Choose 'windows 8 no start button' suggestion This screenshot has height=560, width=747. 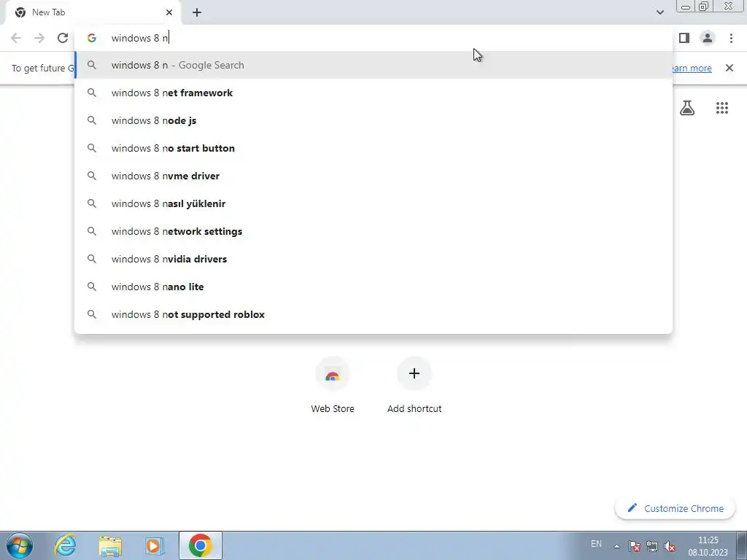pyautogui.click(x=373, y=148)
